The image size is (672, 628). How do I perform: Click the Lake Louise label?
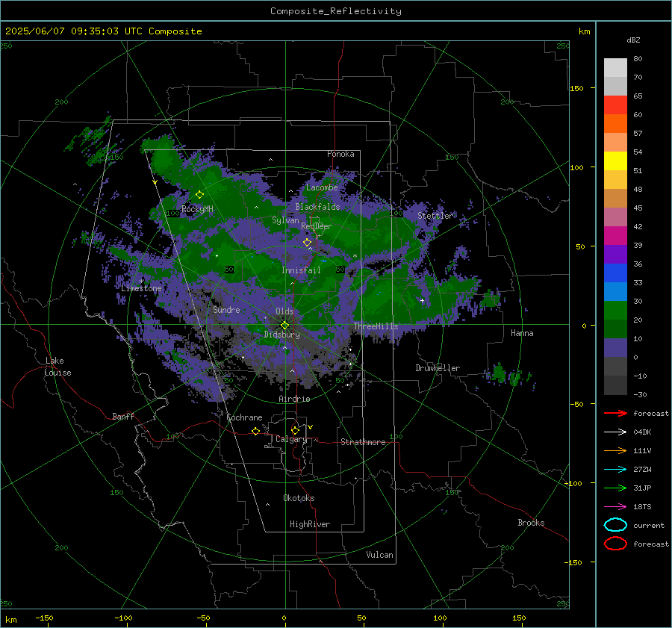point(57,367)
